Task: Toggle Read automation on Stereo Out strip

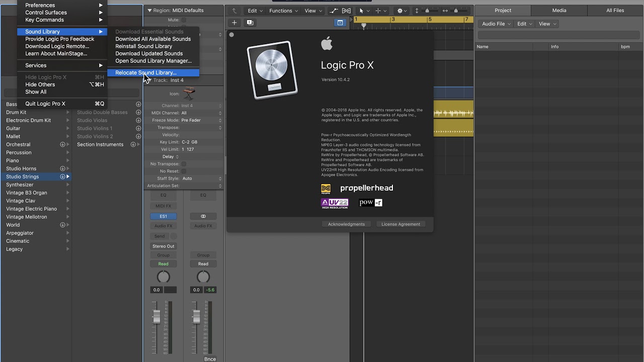Action: [x=203, y=264]
